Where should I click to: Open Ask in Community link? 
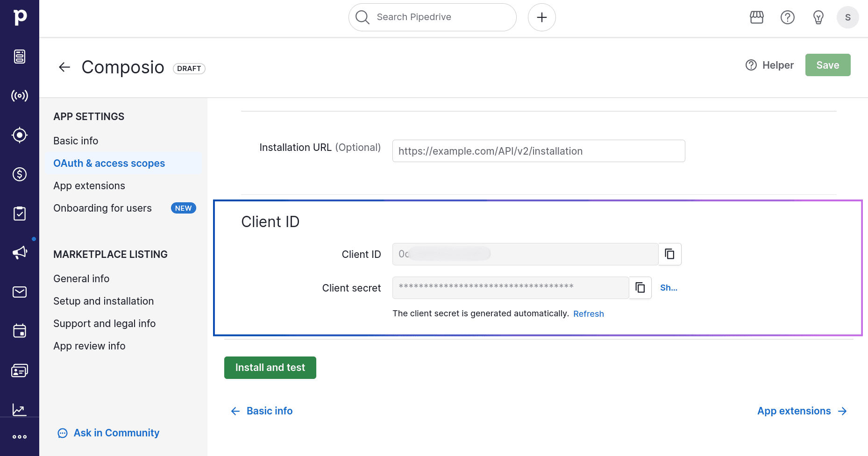coord(108,433)
